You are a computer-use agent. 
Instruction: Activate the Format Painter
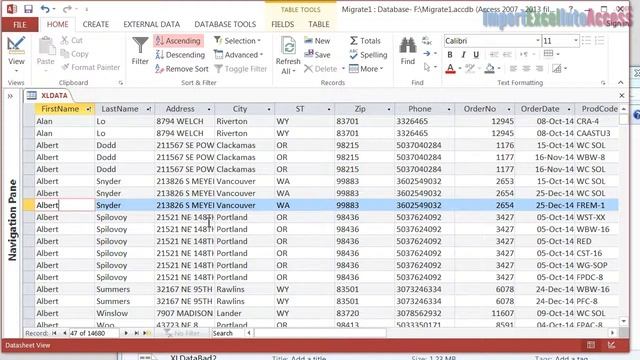coord(90,67)
